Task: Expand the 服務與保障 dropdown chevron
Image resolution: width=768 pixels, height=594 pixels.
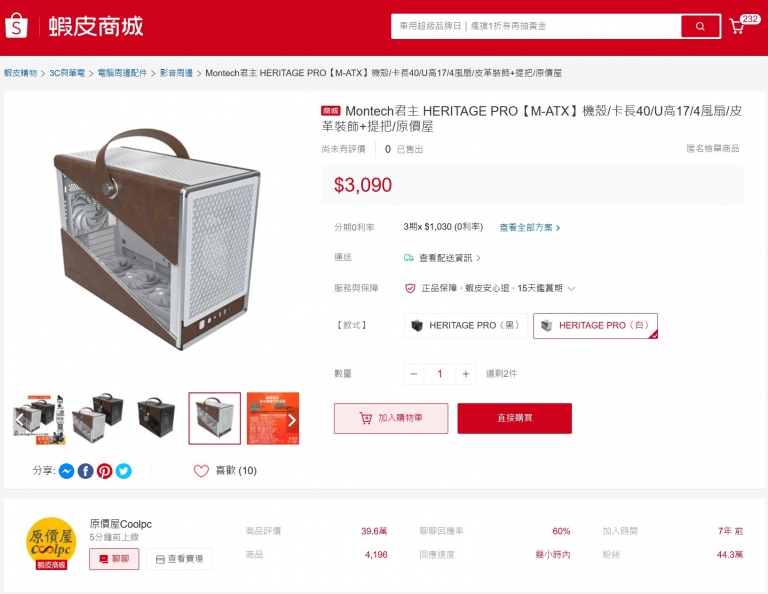Action: click(571, 288)
